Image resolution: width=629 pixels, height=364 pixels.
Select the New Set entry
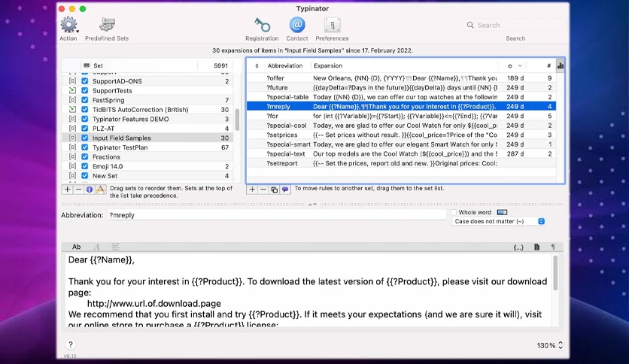(147, 175)
